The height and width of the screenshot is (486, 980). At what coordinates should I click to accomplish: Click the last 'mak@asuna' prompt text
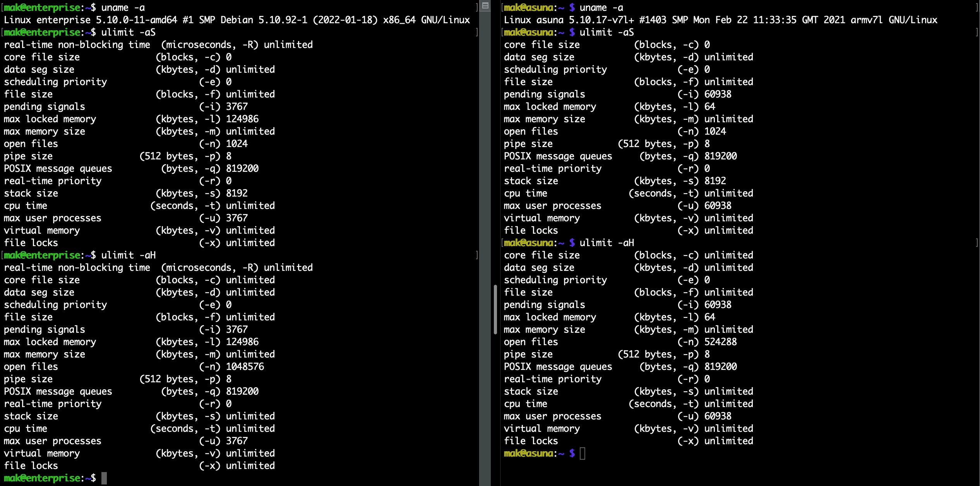[x=528, y=453]
